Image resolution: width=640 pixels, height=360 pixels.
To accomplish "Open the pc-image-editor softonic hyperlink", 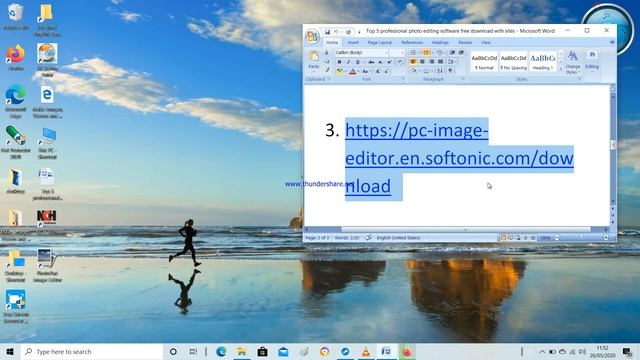I will point(459,158).
